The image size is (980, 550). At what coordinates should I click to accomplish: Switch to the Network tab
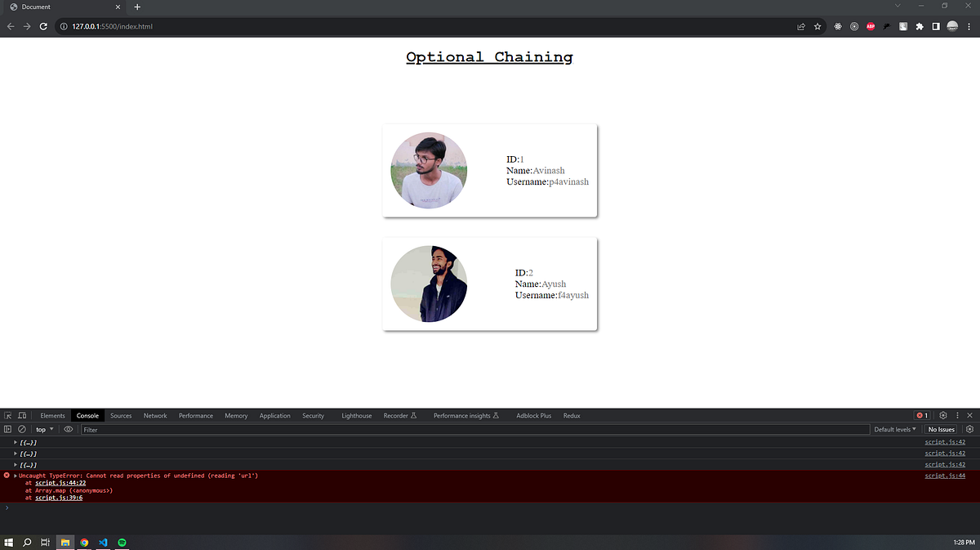coord(155,415)
